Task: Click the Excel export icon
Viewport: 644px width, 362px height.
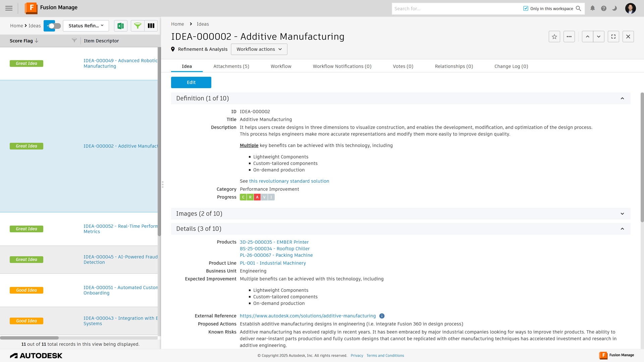Action: (x=120, y=26)
